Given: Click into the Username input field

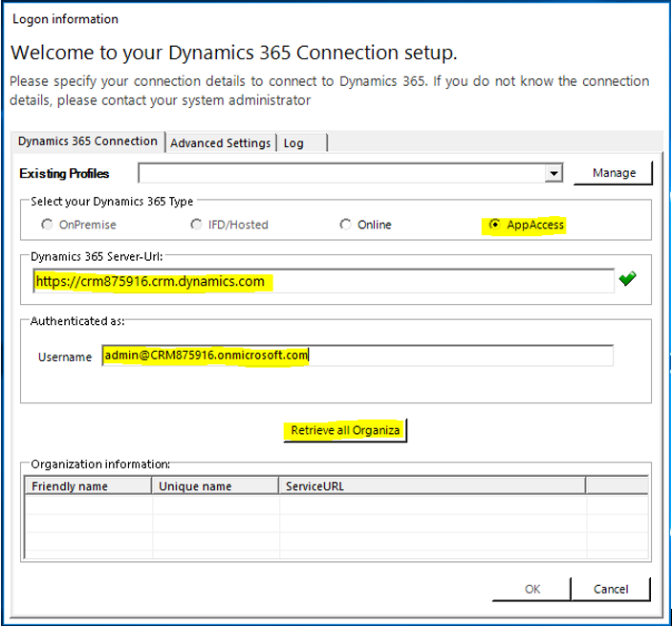Looking at the screenshot, I should click(358, 356).
